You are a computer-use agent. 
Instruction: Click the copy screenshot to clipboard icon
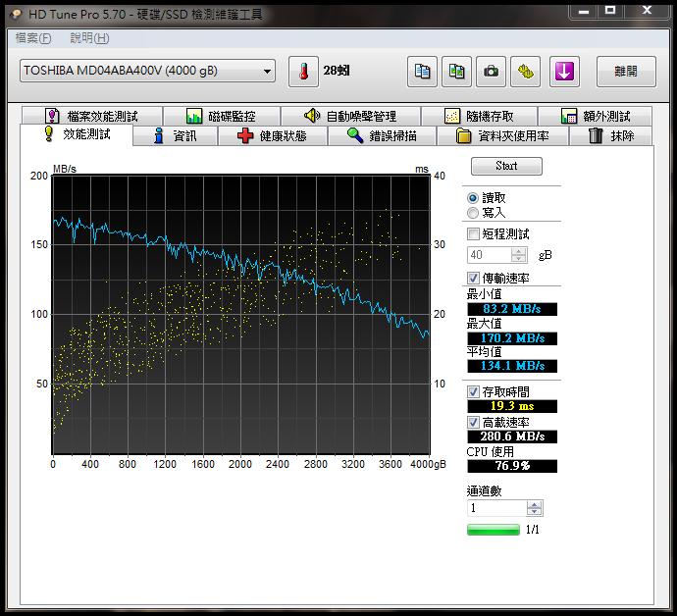pos(456,72)
